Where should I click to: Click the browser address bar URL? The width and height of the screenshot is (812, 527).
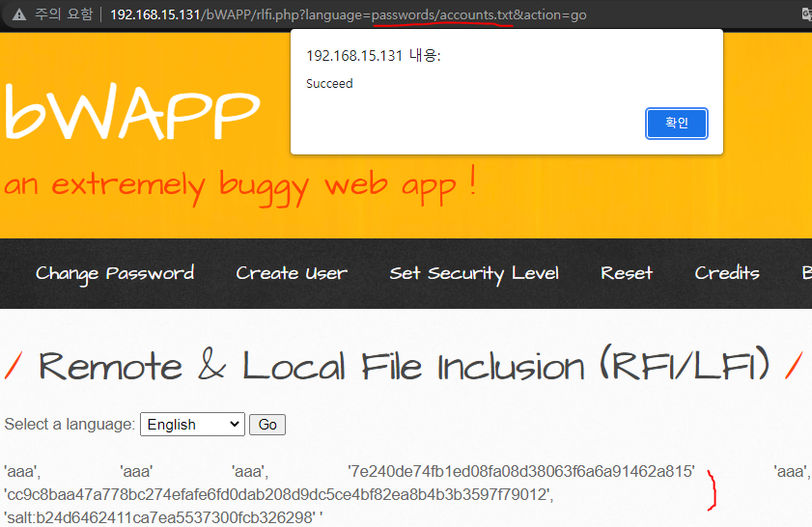pos(348,14)
